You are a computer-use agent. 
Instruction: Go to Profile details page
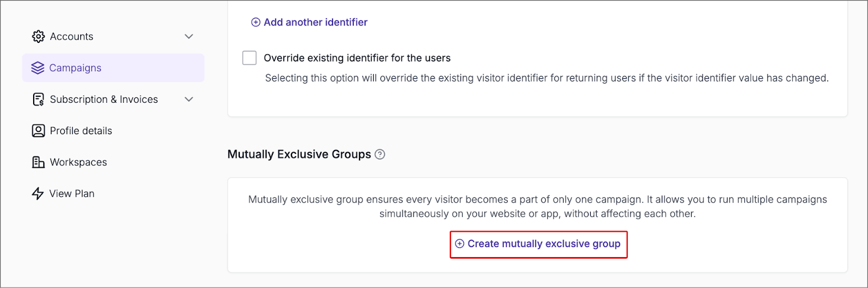pyautogui.click(x=81, y=131)
